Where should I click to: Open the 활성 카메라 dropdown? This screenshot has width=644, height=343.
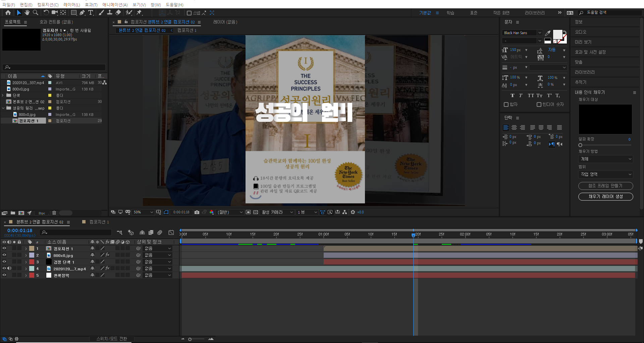coord(278,212)
